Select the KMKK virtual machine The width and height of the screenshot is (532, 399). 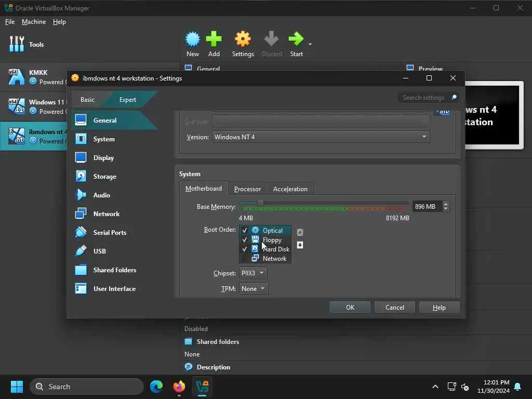click(34, 77)
